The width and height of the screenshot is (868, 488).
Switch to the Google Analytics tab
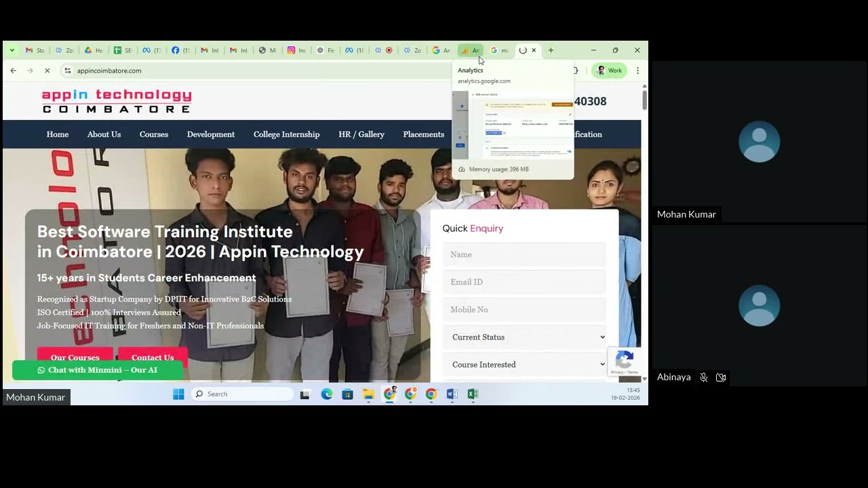coord(471,50)
